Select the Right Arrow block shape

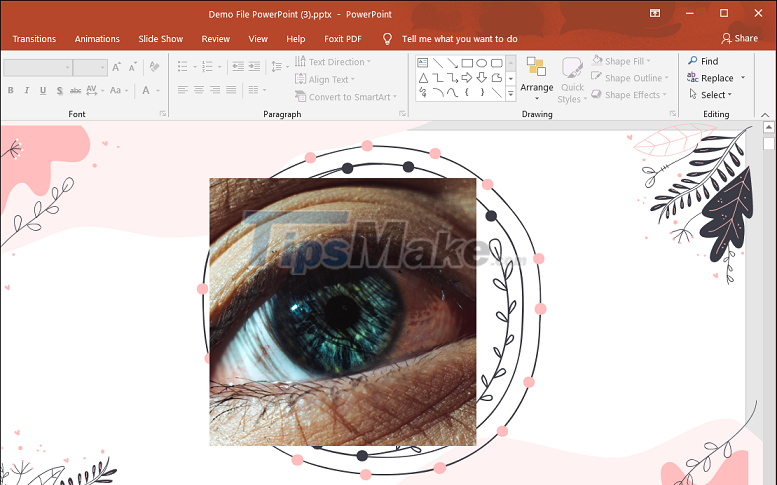(x=467, y=78)
